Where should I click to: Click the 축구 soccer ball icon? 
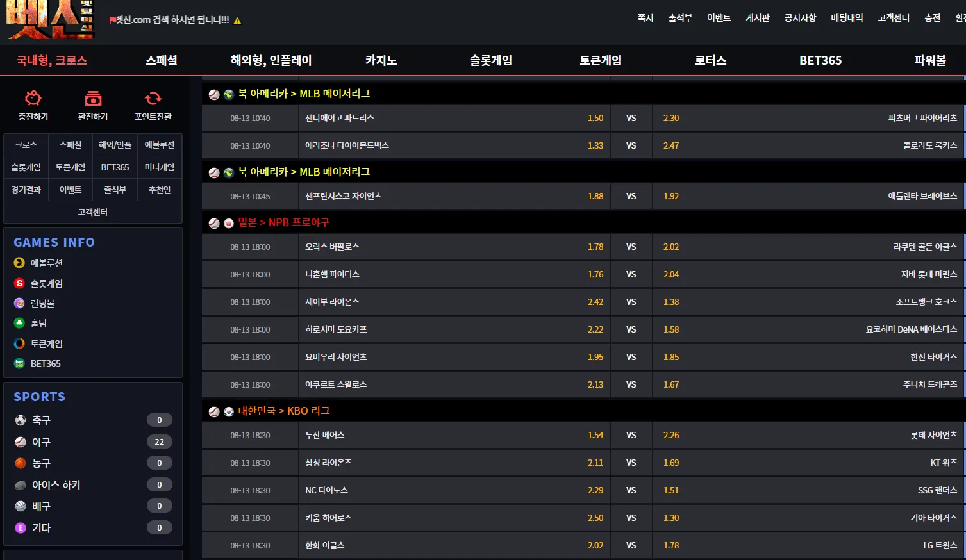tap(21, 420)
